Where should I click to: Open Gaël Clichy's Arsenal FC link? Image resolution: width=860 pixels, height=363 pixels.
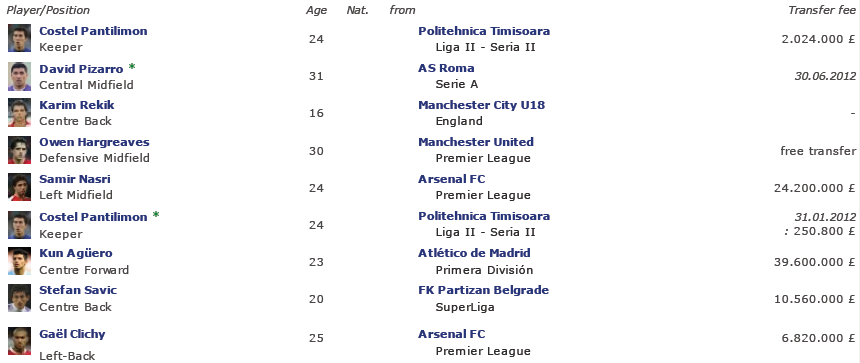(x=451, y=334)
